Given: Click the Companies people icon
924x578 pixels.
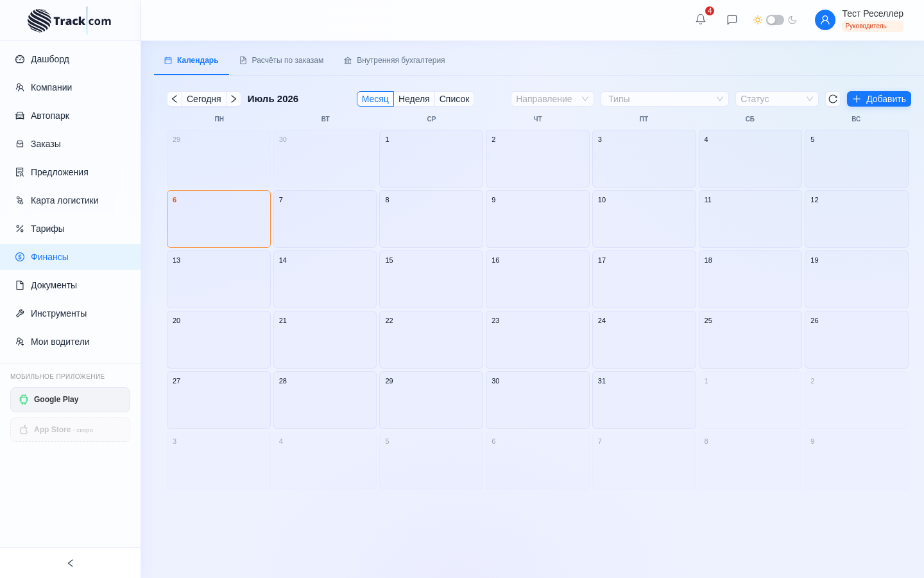Looking at the screenshot, I should click(20, 87).
